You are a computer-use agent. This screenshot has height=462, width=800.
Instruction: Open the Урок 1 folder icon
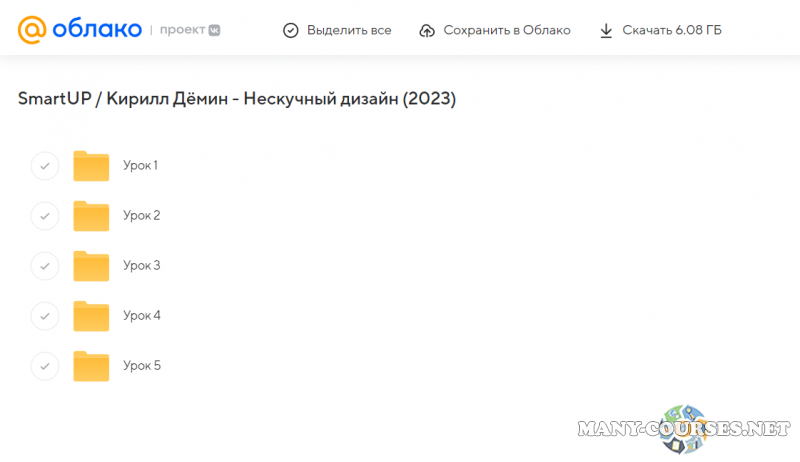(91, 166)
